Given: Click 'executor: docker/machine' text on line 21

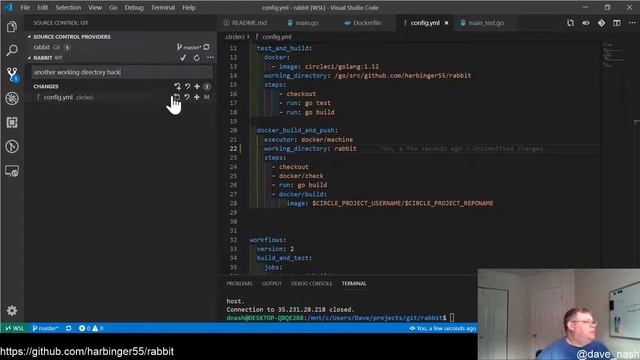Looking at the screenshot, I should point(308,140).
